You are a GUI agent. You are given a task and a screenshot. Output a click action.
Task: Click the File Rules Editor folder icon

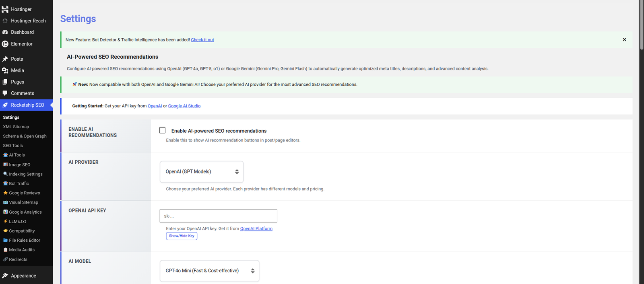[6, 240]
